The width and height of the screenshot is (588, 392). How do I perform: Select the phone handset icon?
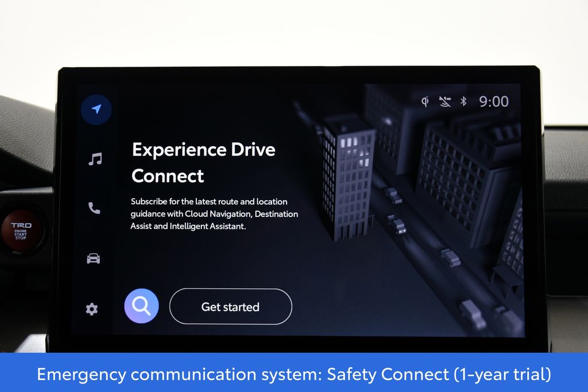94,208
